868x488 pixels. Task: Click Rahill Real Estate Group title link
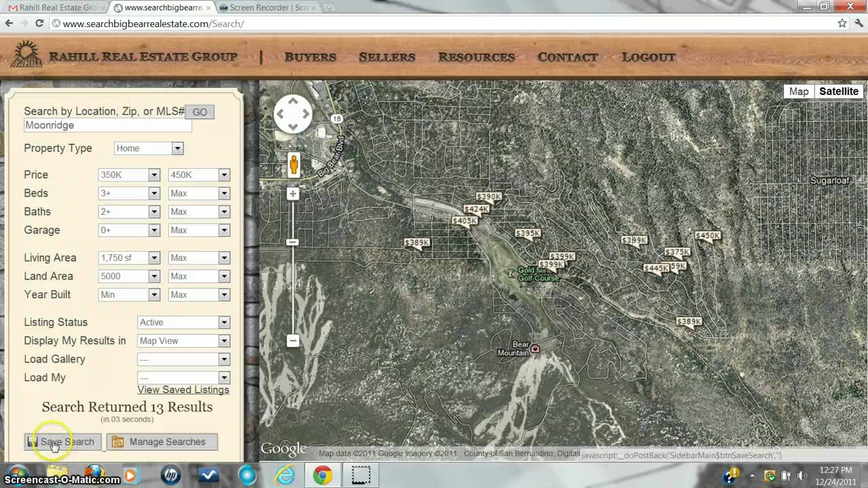[x=143, y=57]
